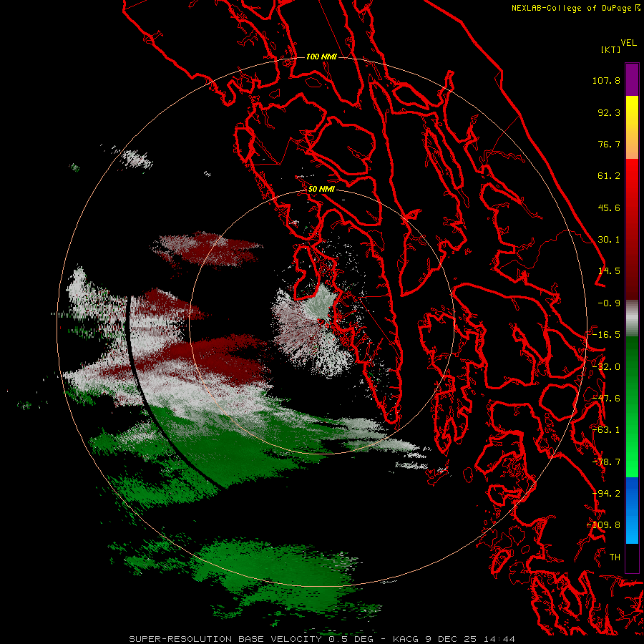The height and width of the screenshot is (644, 644).
Task: Select the -78.7 velocity scale label
Action: pyautogui.click(x=606, y=462)
